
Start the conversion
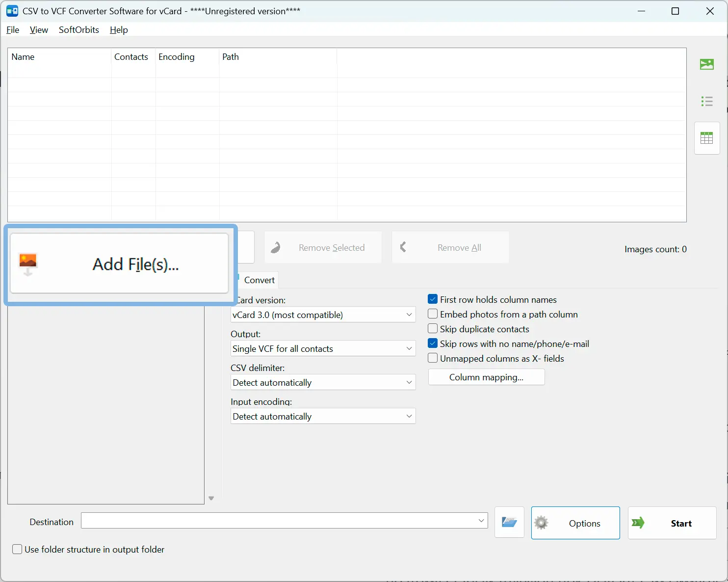(x=672, y=523)
